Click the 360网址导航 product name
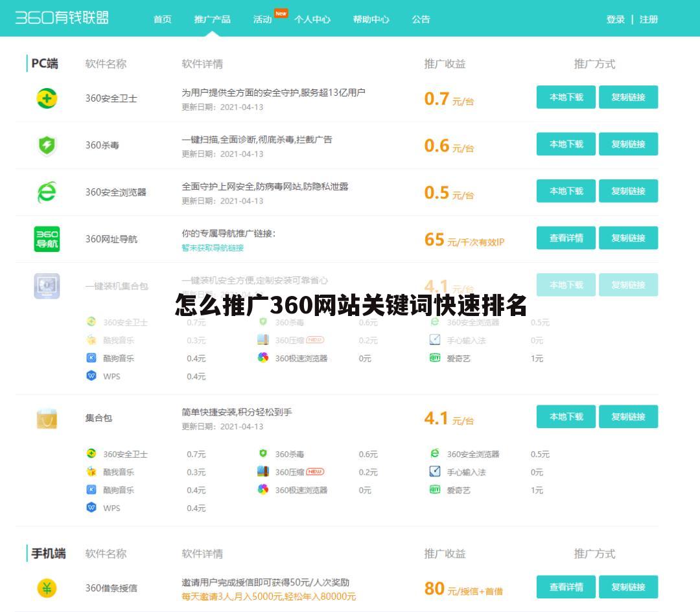700x612 pixels. (x=111, y=238)
